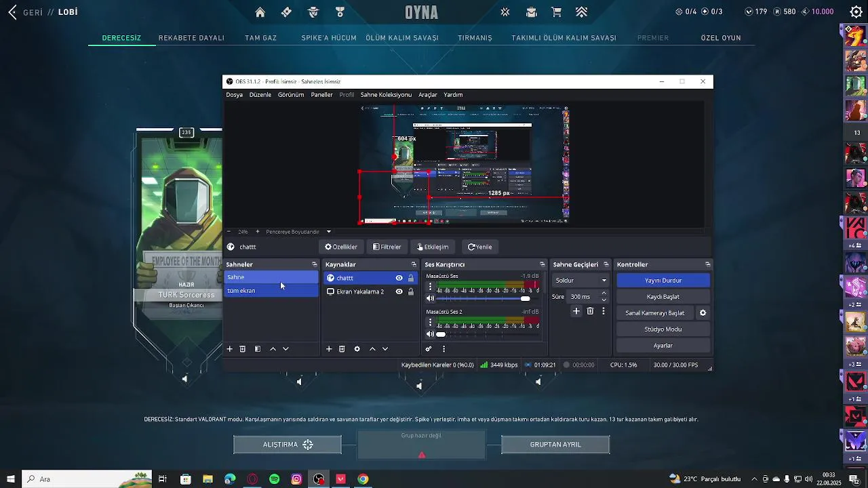Viewport: 868px width, 488px height.
Task: Toggle lock on Ekran Yakalama 2 source
Action: (411, 291)
